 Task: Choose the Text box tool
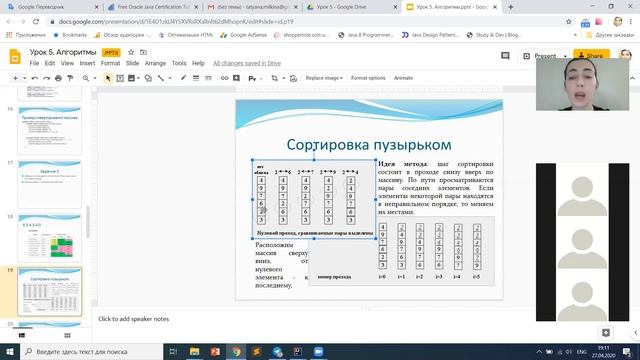tap(120, 78)
